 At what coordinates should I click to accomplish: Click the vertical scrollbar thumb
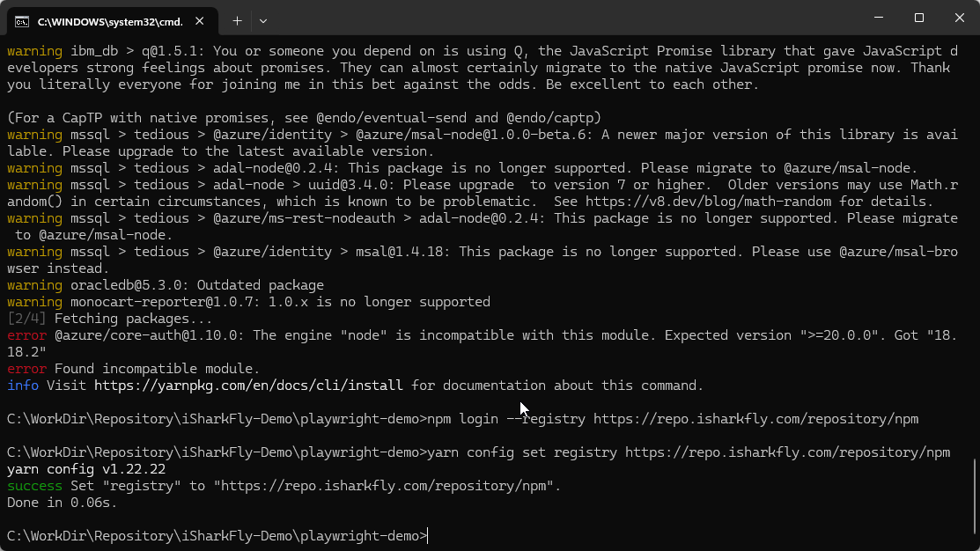[975, 502]
